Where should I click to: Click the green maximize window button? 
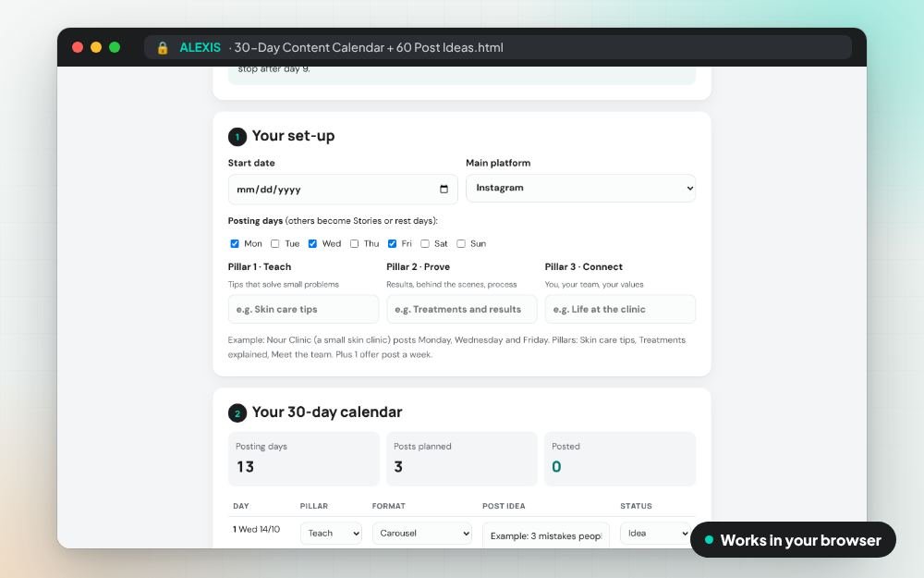click(x=115, y=47)
